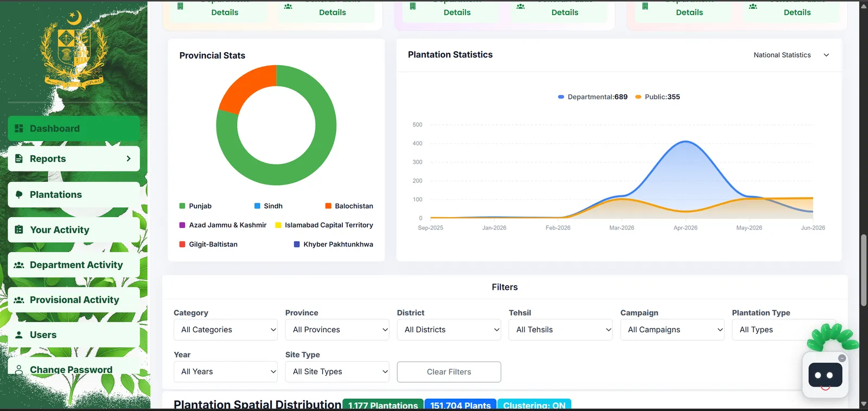Hide the Departmental series in the chart legend
Viewport: 868px width, 411px height.
(592, 97)
